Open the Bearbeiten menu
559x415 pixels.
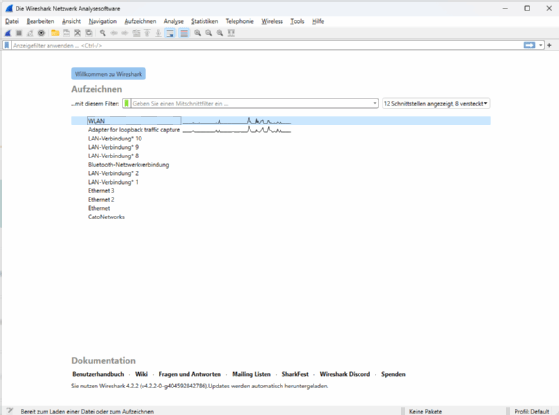(x=40, y=21)
